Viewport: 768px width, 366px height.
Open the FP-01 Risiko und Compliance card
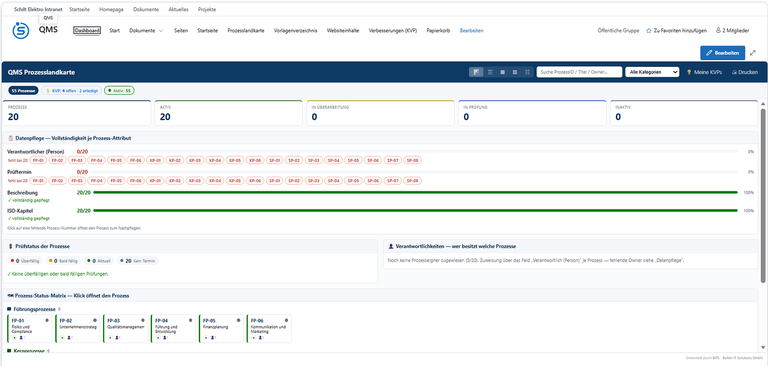[29, 328]
